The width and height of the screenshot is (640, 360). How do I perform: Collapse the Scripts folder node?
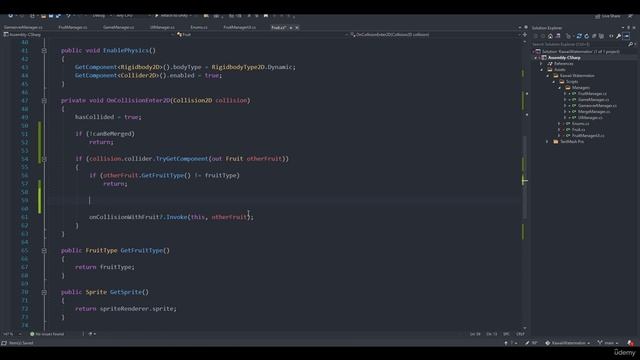pos(554,82)
